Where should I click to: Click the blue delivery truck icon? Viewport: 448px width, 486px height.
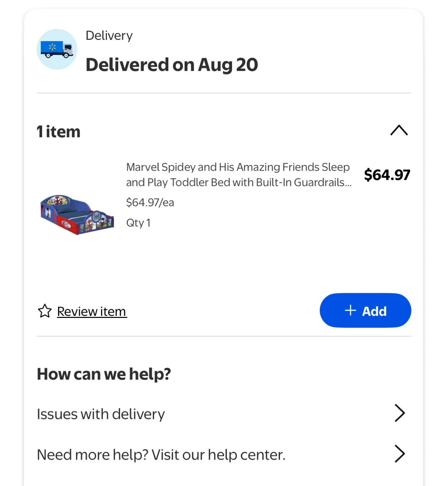[x=57, y=50]
